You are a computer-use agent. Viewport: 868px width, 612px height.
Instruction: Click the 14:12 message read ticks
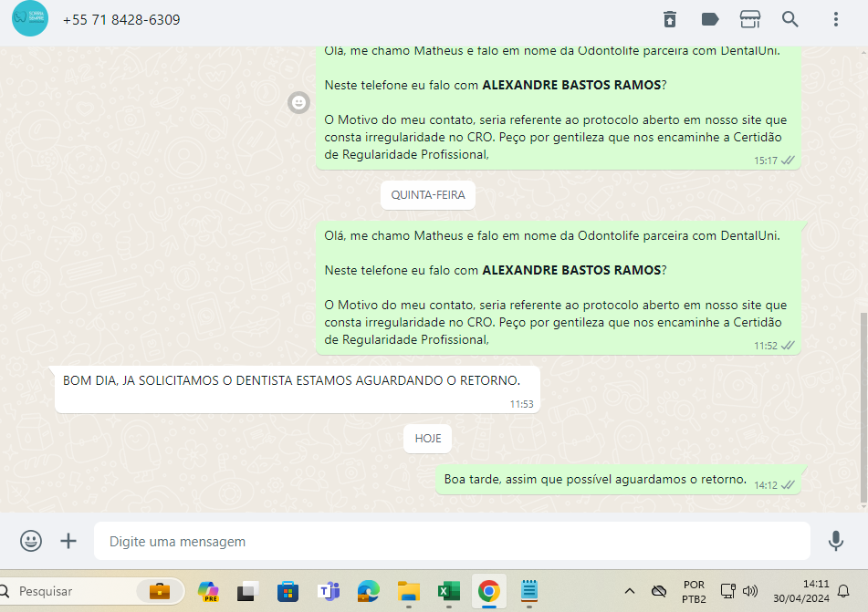point(788,484)
